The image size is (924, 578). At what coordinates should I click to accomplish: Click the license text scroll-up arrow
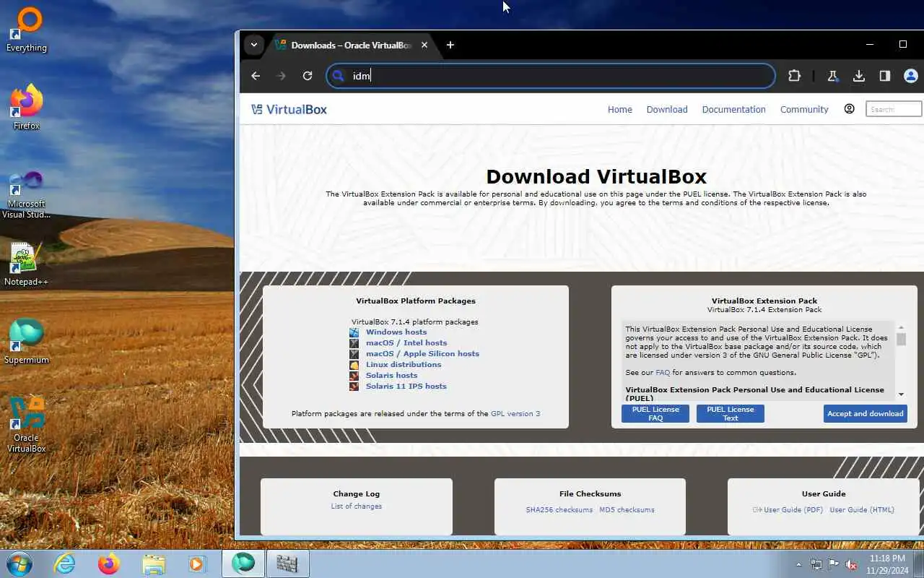tap(901, 328)
